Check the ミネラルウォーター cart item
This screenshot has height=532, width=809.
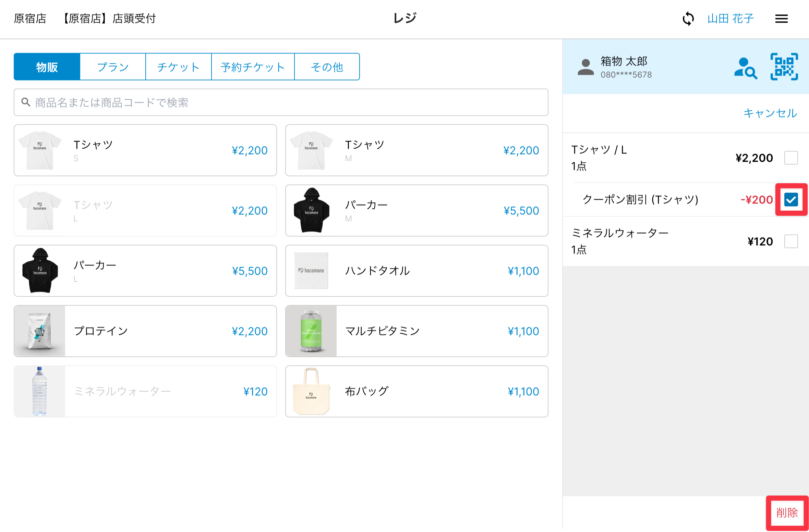[791, 242]
